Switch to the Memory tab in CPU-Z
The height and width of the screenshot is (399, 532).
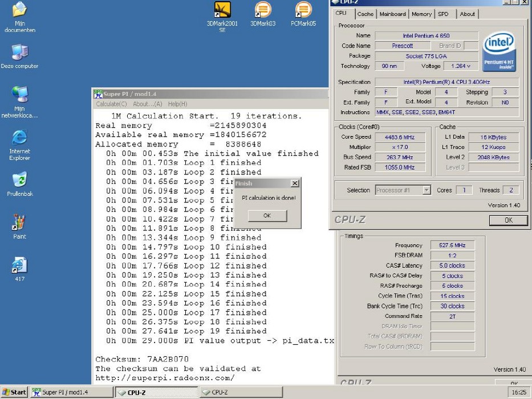pyautogui.click(x=421, y=14)
